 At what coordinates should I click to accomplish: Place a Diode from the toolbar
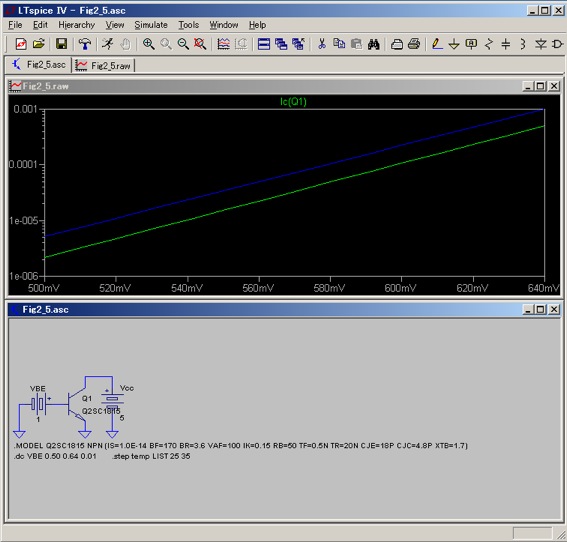[x=541, y=44]
